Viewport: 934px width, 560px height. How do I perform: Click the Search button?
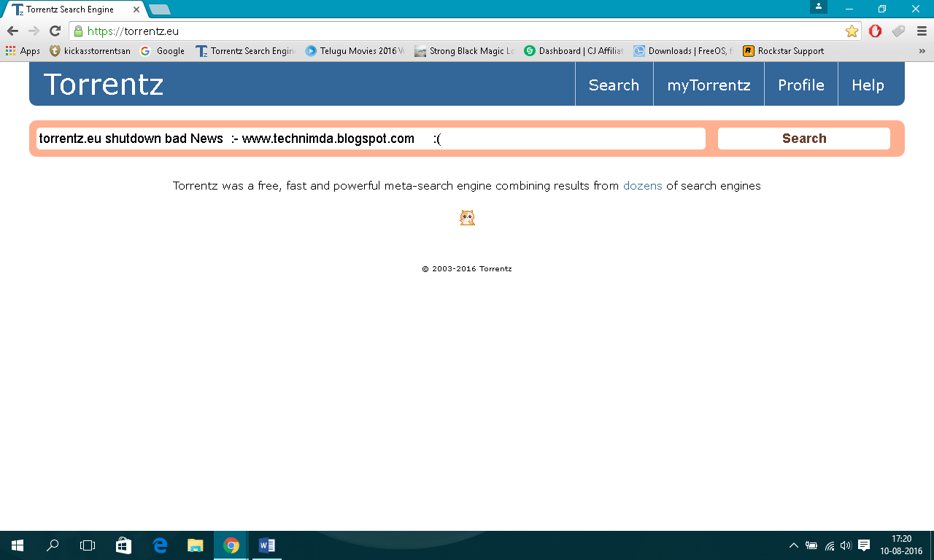click(804, 139)
